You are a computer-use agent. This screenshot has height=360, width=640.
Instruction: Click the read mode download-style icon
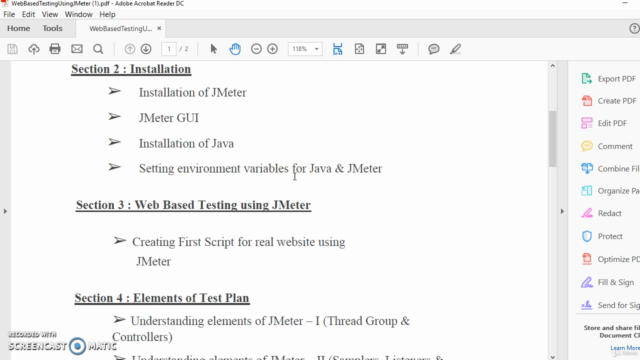point(402,49)
